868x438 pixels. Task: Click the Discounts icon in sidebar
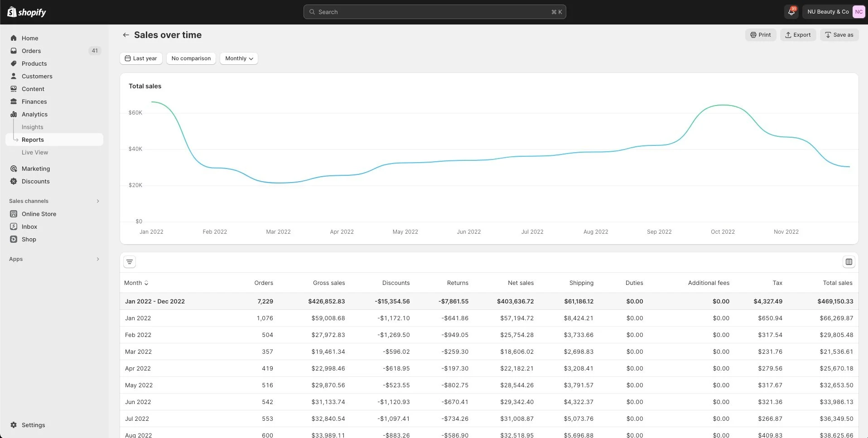click(14, 181)
